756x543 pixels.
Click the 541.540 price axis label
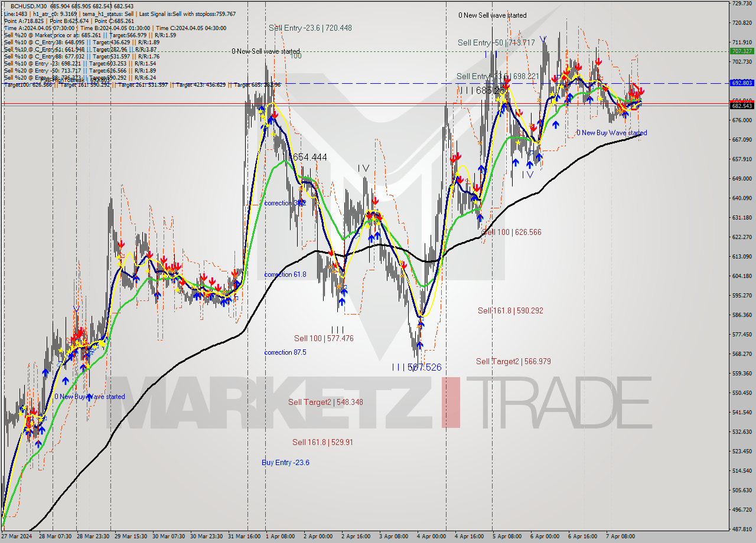pos(742,412)
